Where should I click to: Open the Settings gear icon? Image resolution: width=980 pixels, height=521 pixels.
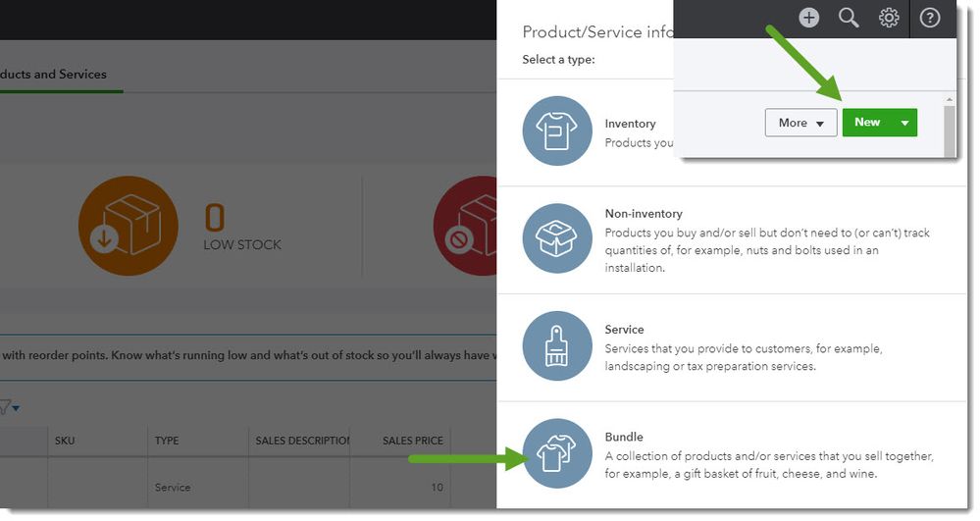[x=889, y=18]
